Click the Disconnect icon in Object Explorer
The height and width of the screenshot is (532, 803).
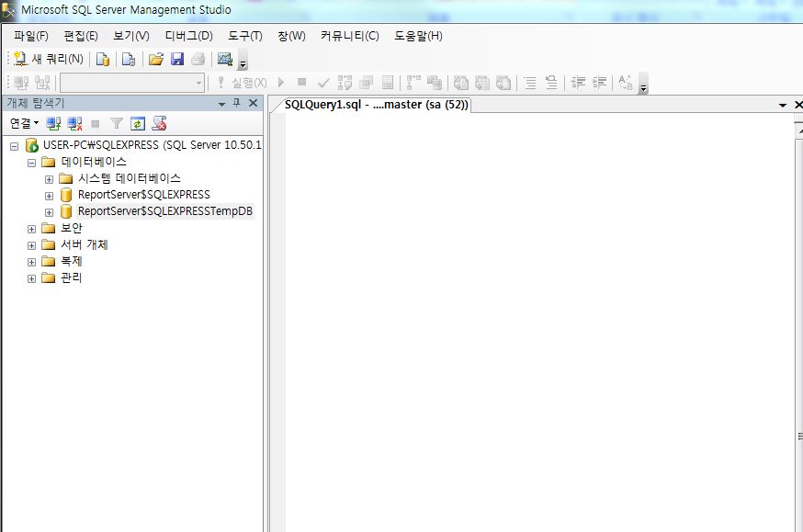tap(74, 123)
